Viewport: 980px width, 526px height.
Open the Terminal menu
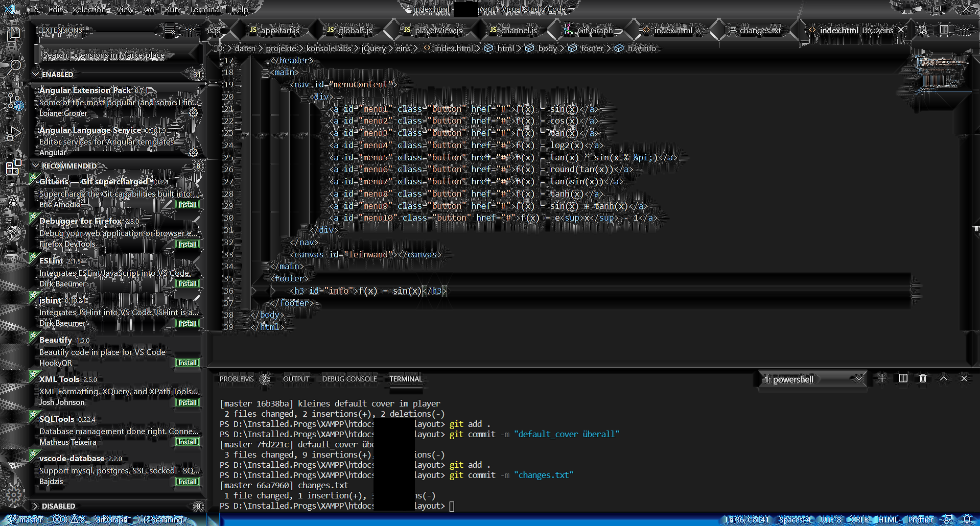(x=205, y=9)
